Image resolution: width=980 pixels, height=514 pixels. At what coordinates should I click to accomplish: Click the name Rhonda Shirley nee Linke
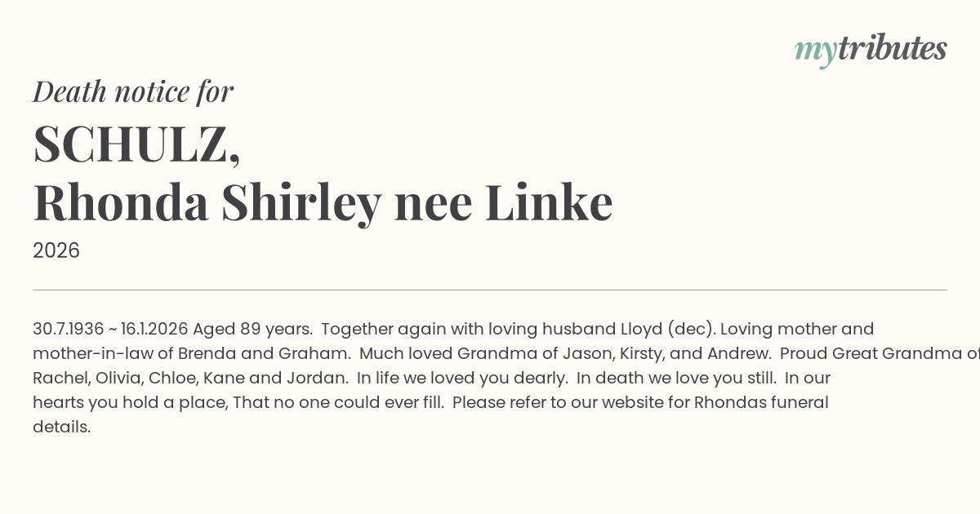pos(323,203)
